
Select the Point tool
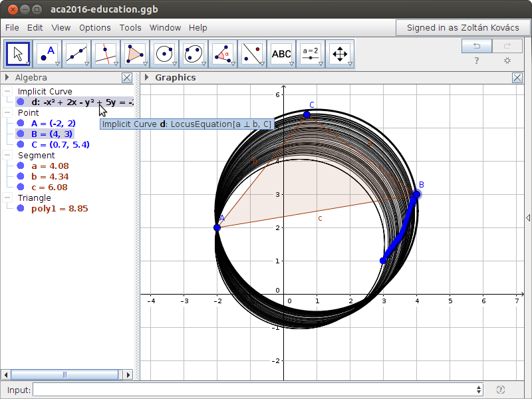point(48,54)
